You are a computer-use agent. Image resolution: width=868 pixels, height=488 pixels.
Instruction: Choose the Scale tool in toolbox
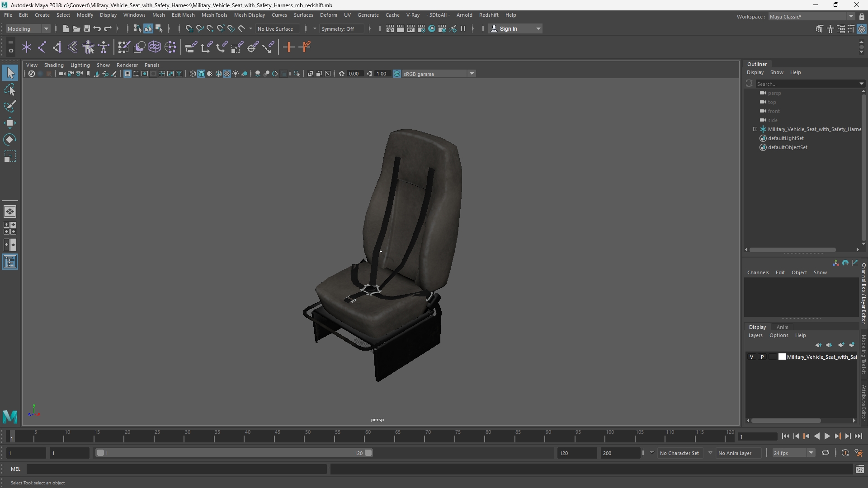pyautogui.click(x=10, y=156)
